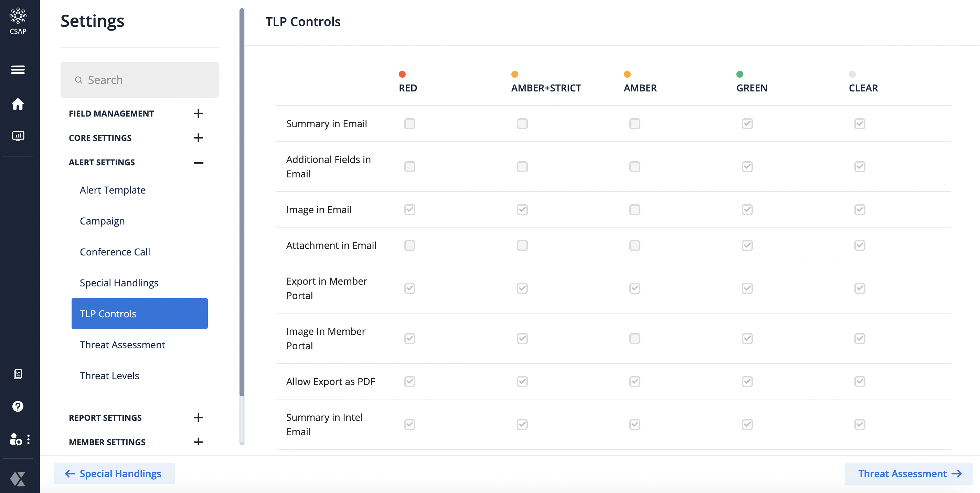This screenshot has height=493, width=980.
Task: Click the red TLP color dot
Action: coord(402,74)
